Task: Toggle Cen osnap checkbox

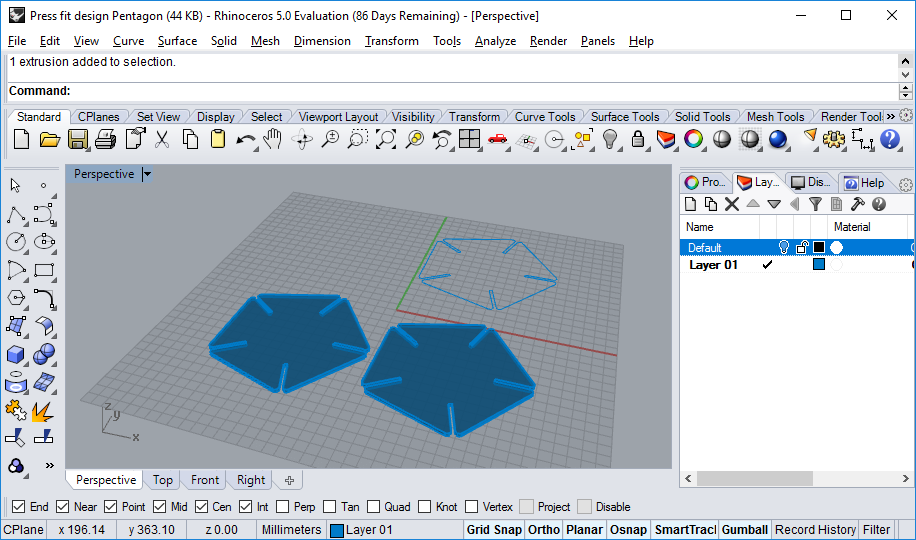Action: pos(202,507)
